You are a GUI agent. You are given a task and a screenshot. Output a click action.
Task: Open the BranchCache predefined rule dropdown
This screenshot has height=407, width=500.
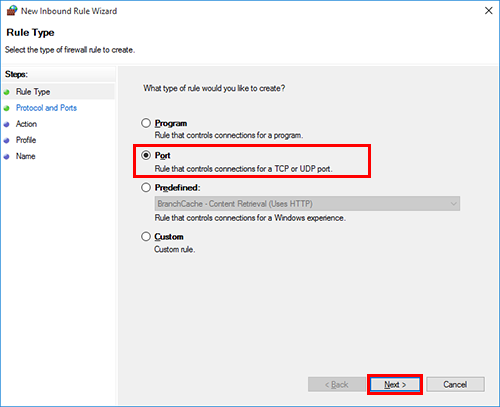[307, 204]
